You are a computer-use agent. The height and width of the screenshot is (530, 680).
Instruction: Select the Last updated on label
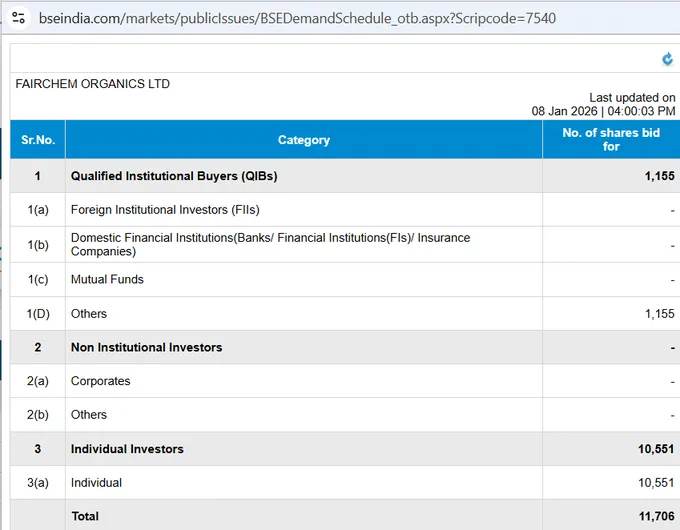(x=632, y=98)
